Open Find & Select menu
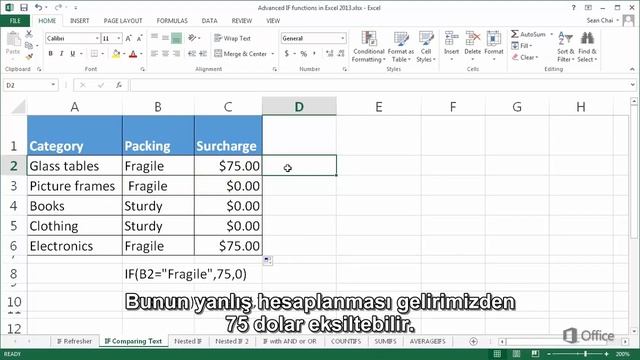 (x=587, y=47)
